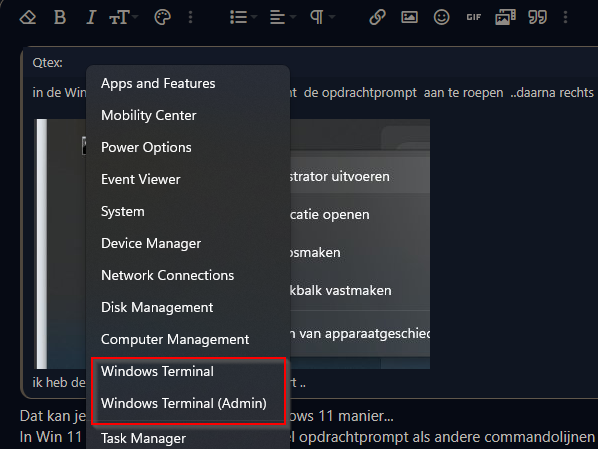This screenshot has height=449, width=598.
Task: Open the font size dropdown
Action: [124, 18]
